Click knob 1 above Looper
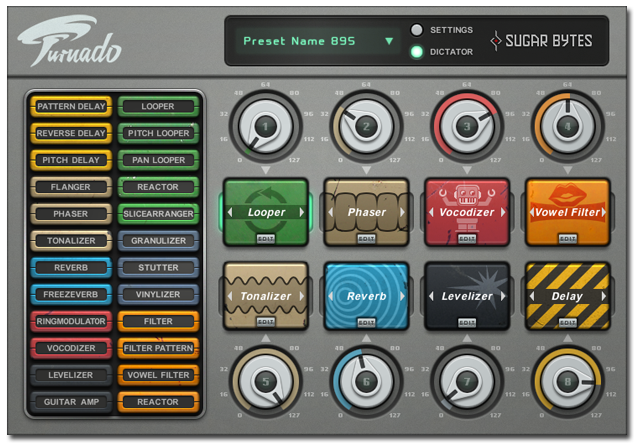The height and width of the screenshot is (446, 634). click(x=266, y=127)
